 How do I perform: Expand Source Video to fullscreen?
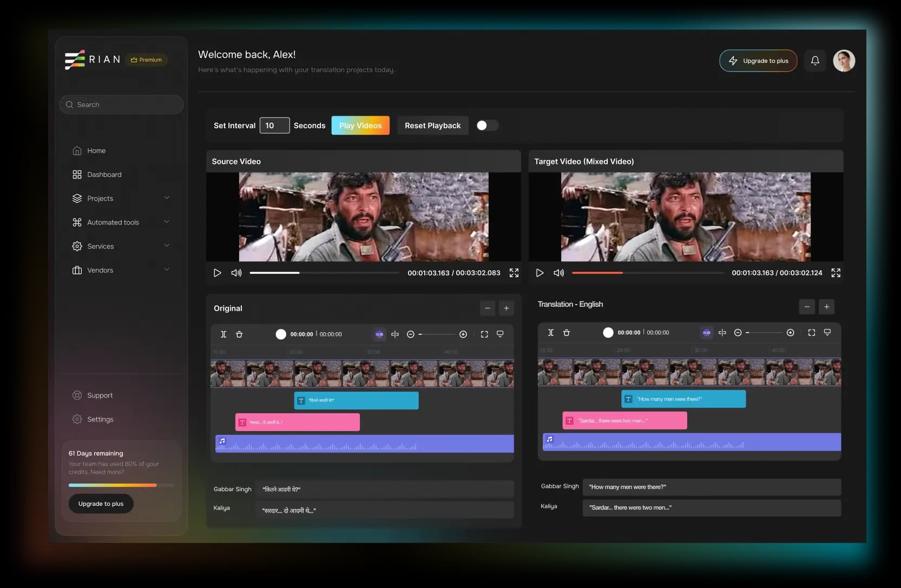[514, 273]
